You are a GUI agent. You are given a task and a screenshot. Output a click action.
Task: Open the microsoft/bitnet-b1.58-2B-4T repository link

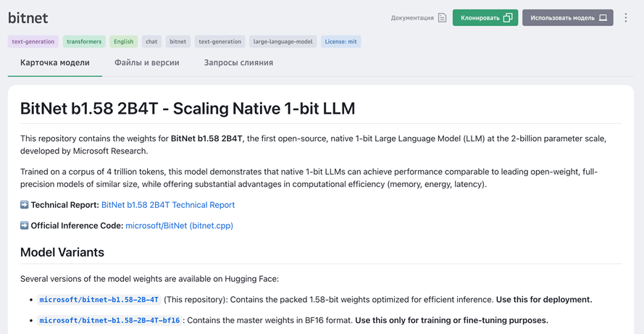[x=99, y=300]
